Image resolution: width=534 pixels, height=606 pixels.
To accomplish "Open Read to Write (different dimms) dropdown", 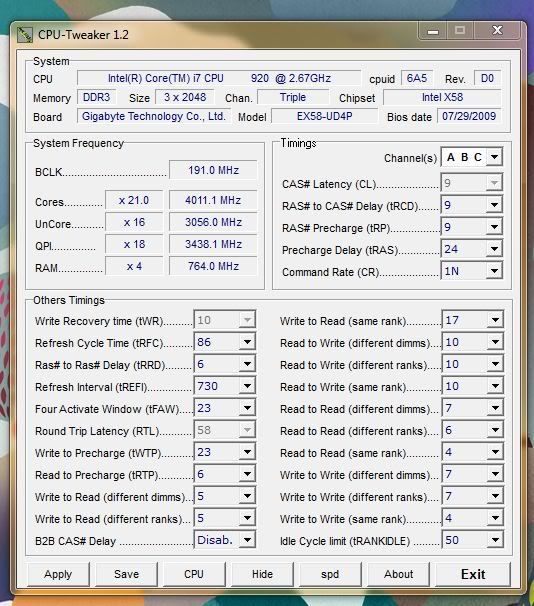I will point(473,342).
